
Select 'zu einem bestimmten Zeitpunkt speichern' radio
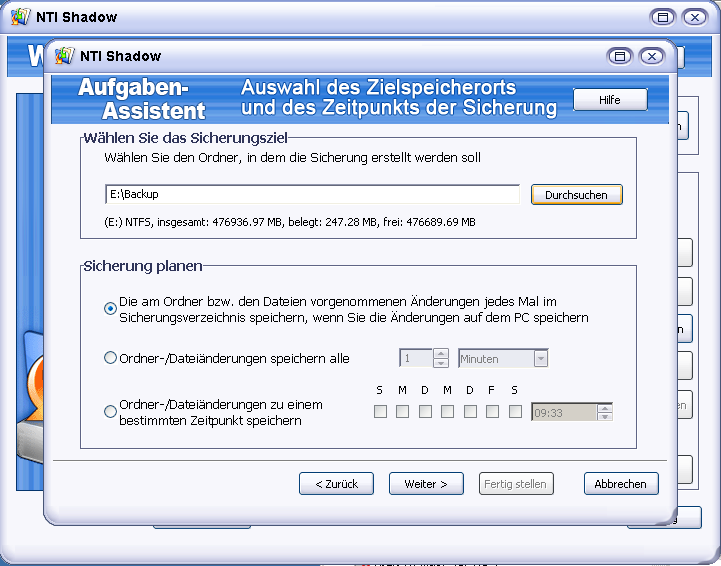[110, 412]
